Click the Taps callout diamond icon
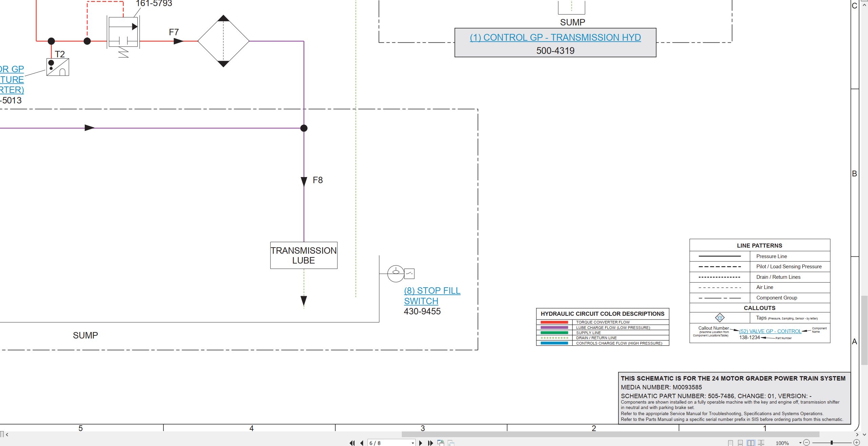Screen dimensions: 868x446 [x=720, y=317]
